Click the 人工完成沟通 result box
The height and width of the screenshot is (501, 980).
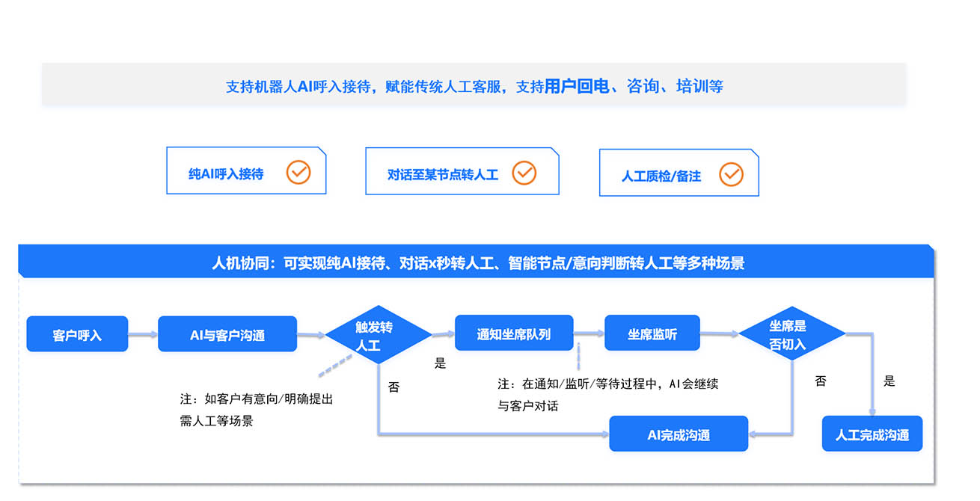pos(872,434)
